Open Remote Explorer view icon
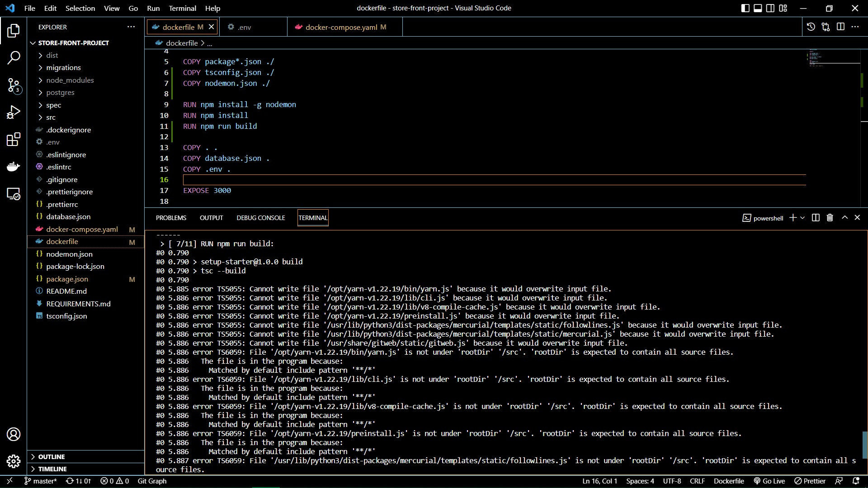This screenshot has width=868, height=488. coord(14,194)
